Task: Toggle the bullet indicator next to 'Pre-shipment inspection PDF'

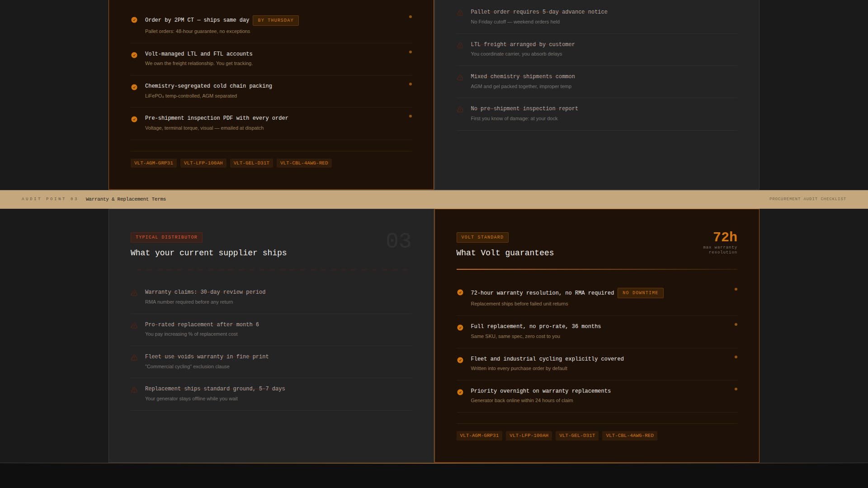Action: click(x=410, y=116)
